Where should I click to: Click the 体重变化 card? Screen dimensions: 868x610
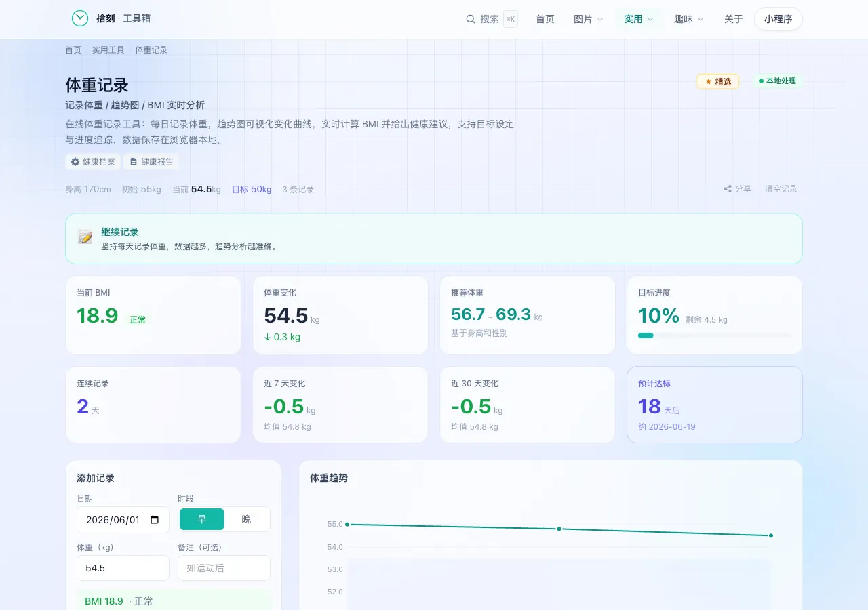coord(340,315)
